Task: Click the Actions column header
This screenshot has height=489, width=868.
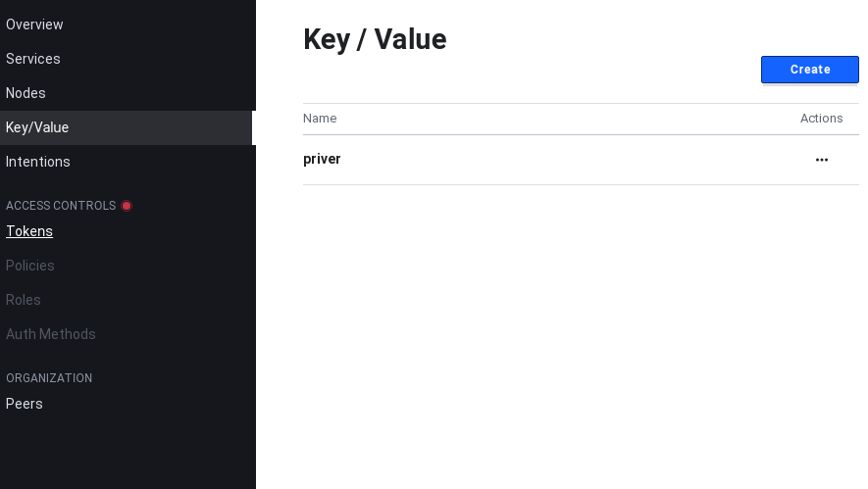Action: pyautogui.click(x=822, y=119)
